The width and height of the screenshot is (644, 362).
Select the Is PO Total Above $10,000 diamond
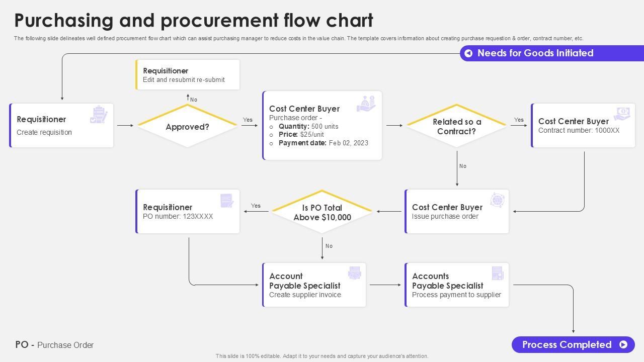click(x=322, y=212)
